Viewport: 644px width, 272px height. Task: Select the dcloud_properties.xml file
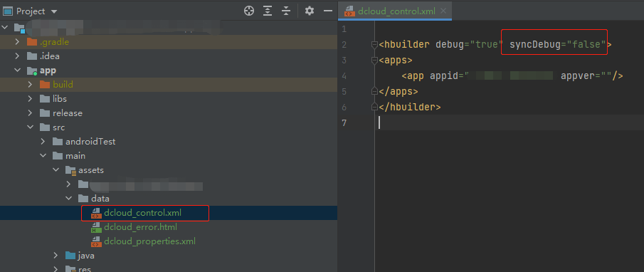coord(169,241)
